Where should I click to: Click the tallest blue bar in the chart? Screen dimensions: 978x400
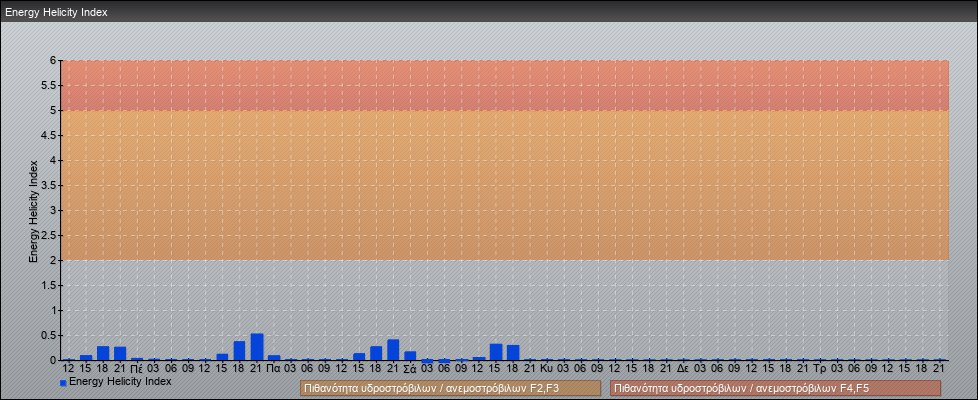click(256, 347)
